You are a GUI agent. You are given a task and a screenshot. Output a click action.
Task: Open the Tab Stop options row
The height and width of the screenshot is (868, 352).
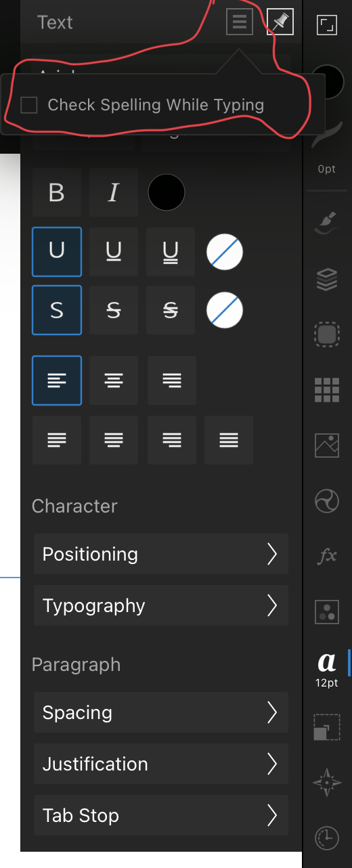(x=161, y=815)
